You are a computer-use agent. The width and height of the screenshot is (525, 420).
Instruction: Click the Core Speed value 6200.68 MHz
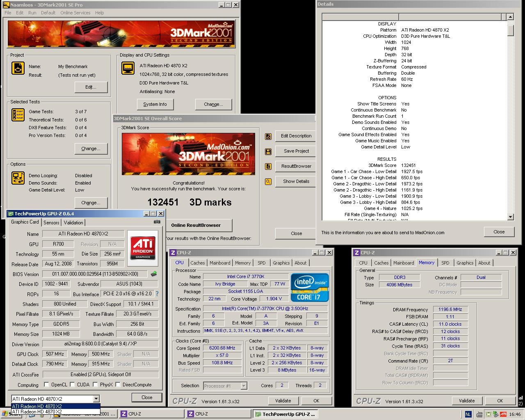click(222, 348)
